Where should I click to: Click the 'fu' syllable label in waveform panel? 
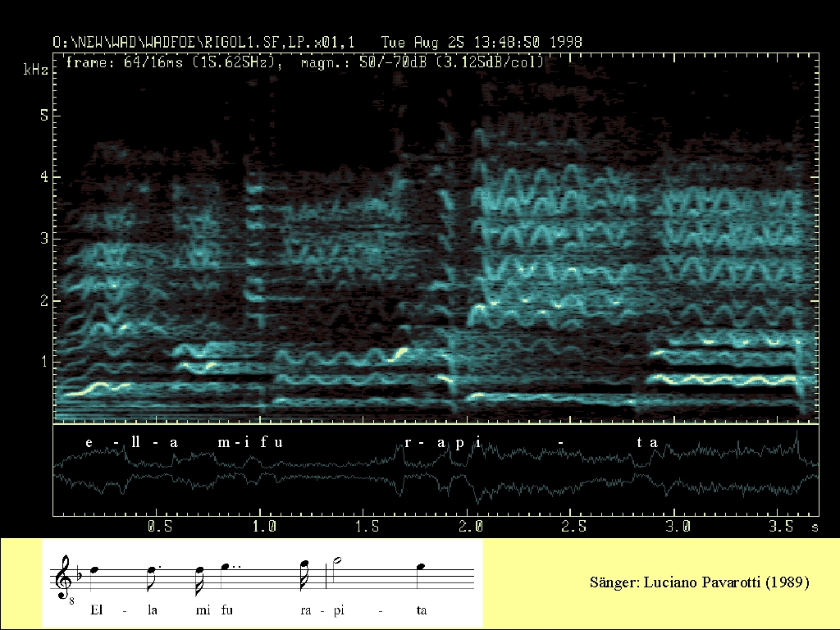[x=274, y=442]
